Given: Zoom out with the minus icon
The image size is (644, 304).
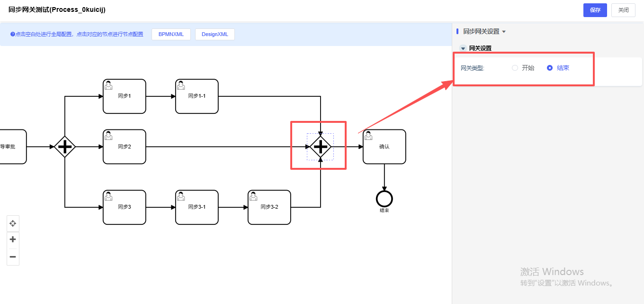Looking at the screenshot, I should coord(13,257).
